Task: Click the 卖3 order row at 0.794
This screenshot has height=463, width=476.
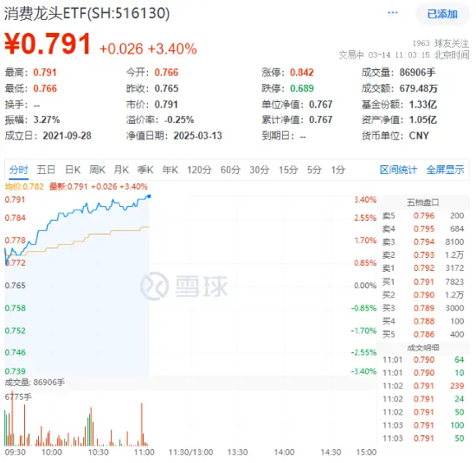Action: 423,242
